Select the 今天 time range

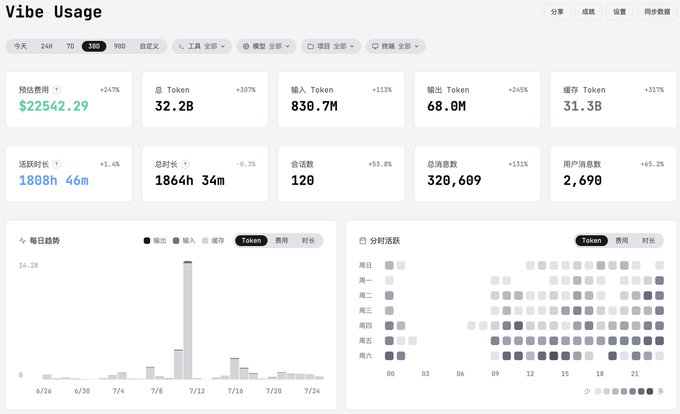[x=20, y=46]
